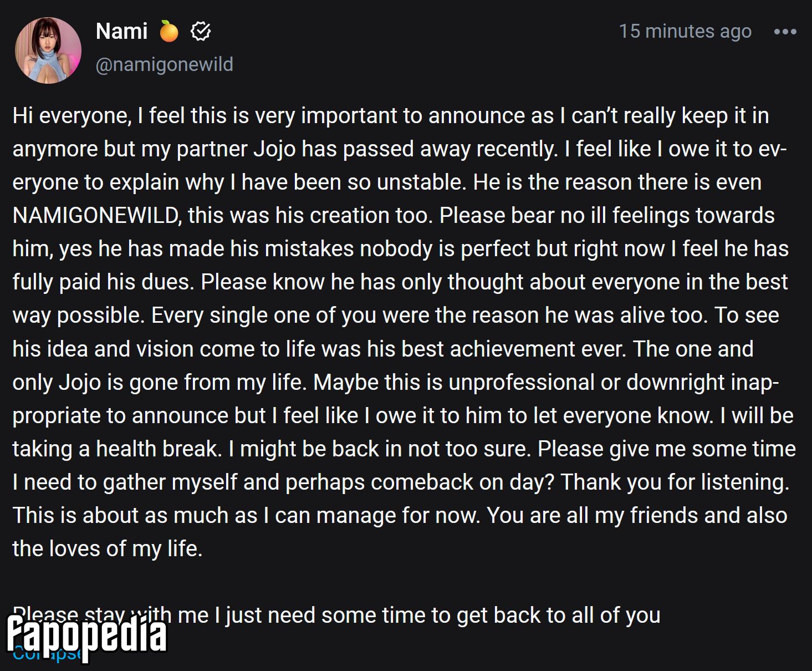
Task: Click the line starting "Hi everyone, I feel"
Action: click(391, 115)
